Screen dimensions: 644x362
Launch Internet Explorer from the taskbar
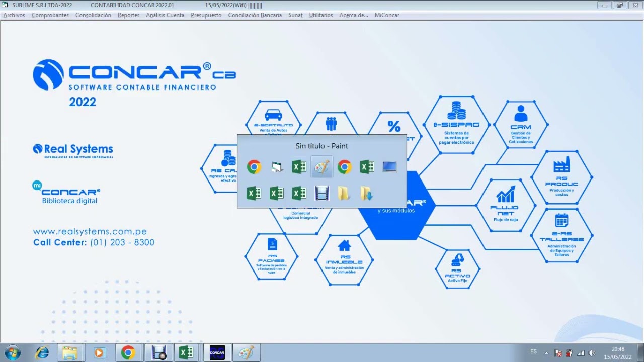(42, 353)
